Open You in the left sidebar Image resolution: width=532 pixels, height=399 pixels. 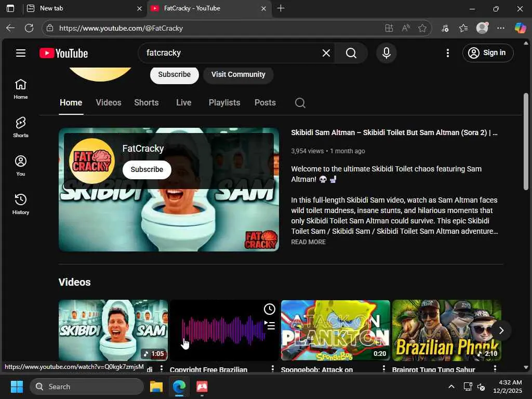click(x=21, y=166)
